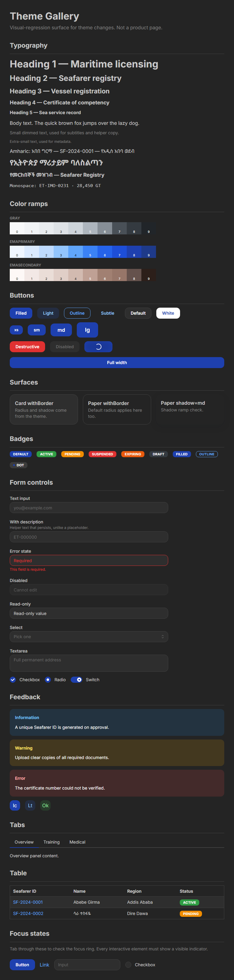The height and width of the screenshot is (980, 234).
Task: Focus the Full permanent address textarea
Action: pos(89,663)
